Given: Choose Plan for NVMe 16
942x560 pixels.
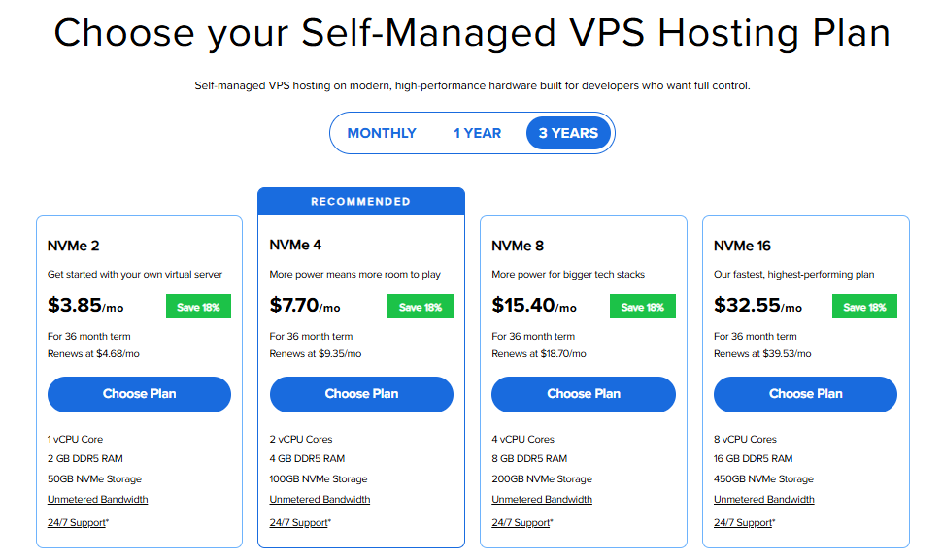Looking at the screenshot, I should [x=805, y=394].
